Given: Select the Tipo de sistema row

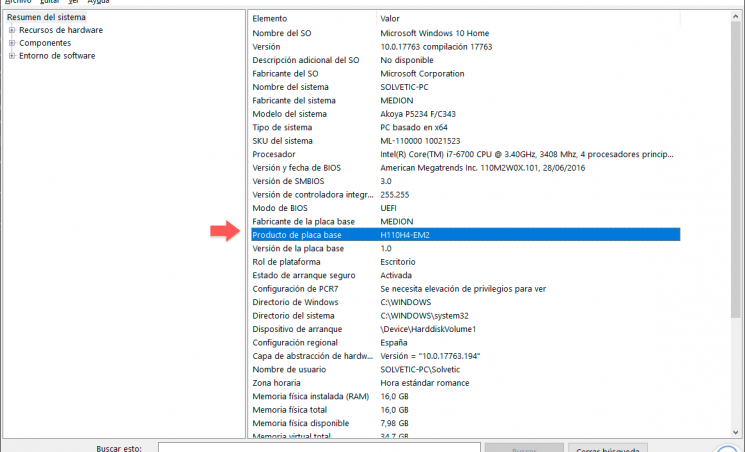Looking at the screenshot, I should click(x=466, y=127).
